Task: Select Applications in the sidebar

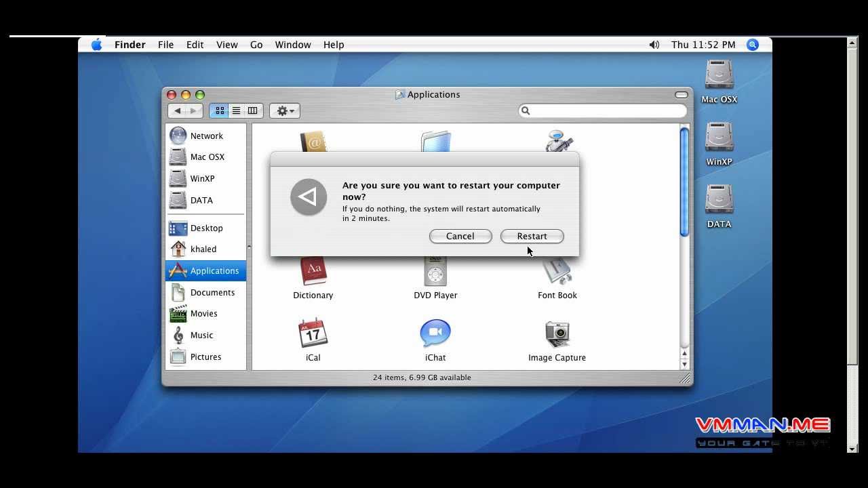Action: pos(205,270)
